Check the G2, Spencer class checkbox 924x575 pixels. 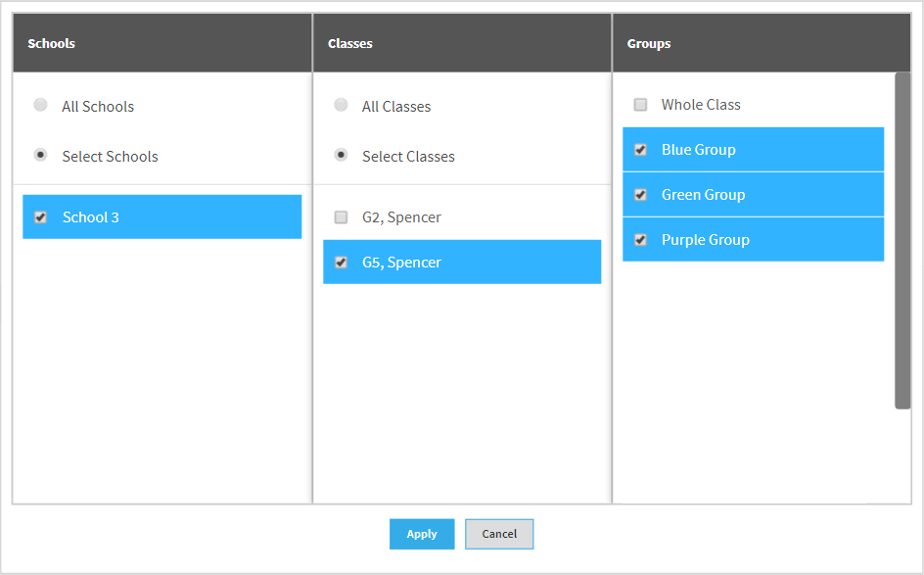pos(341,217)
